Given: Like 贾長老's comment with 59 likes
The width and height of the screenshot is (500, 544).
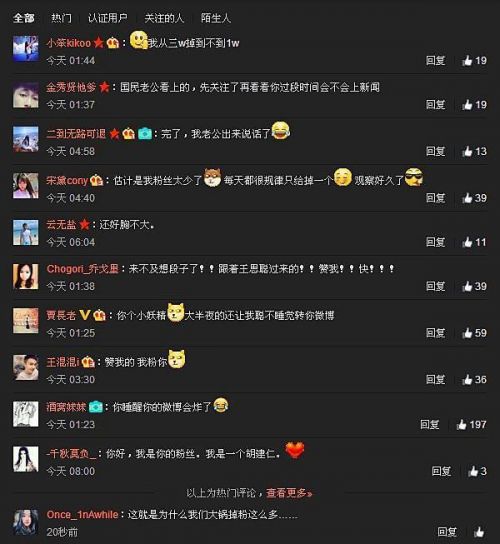Looking at the screenshot, I should pos(474,333).
